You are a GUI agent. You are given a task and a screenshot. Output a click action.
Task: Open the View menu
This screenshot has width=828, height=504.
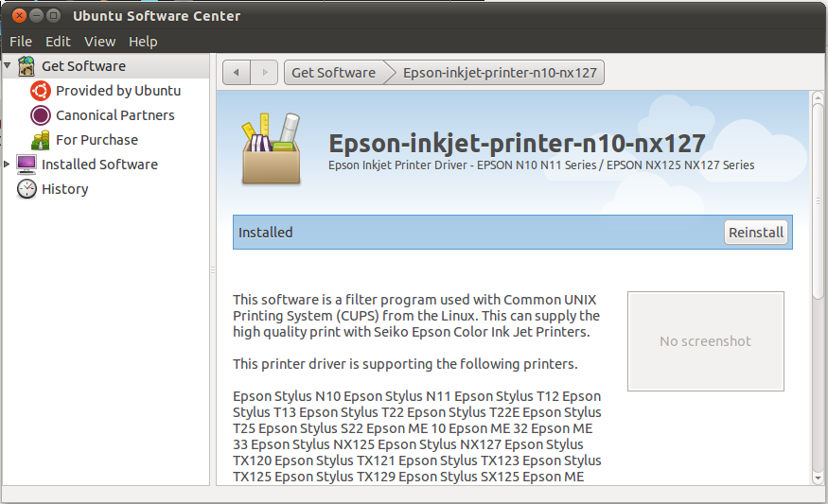click(x=99, y=42)
